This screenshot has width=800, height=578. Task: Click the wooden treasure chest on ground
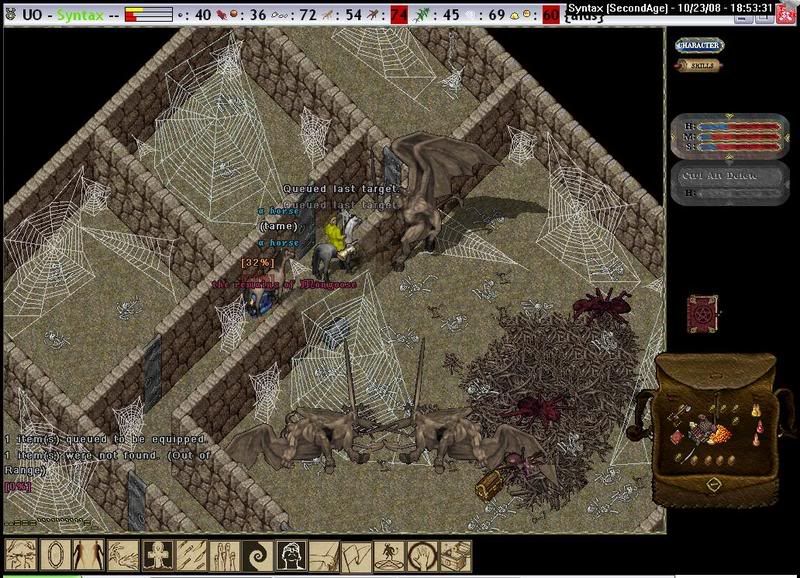pos(489,484)
